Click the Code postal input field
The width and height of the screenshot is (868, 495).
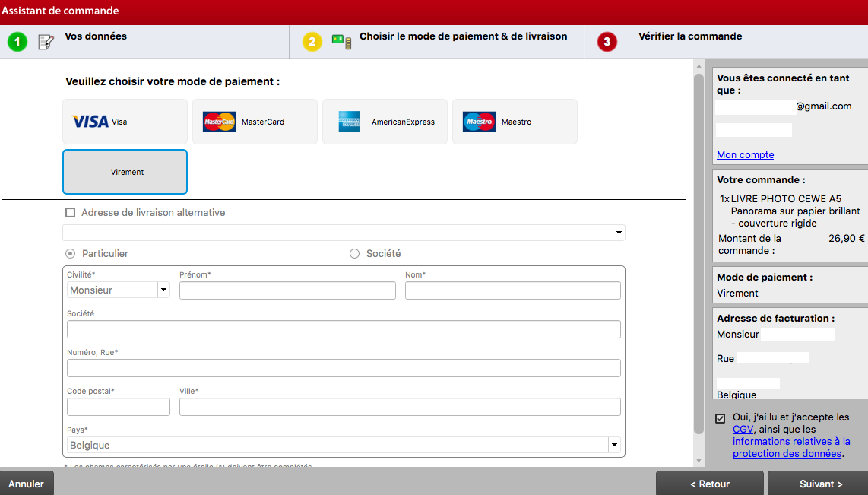(x=119, y=407)
